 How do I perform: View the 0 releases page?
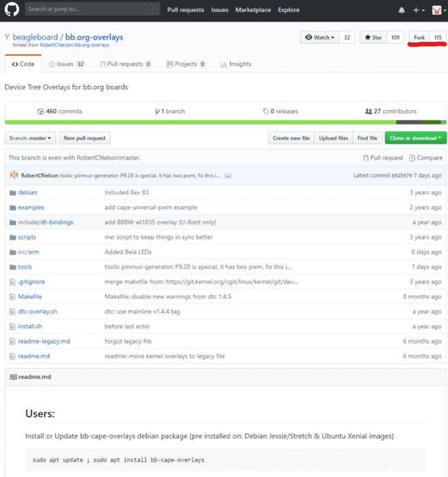[x=280, y=112]
